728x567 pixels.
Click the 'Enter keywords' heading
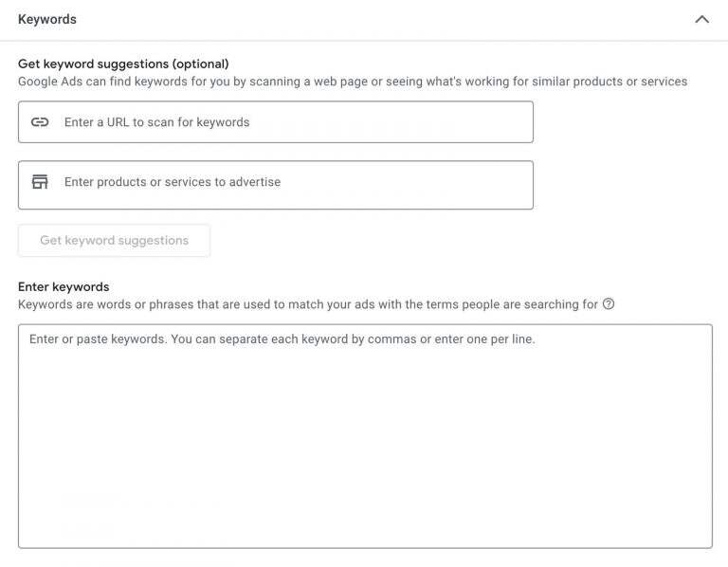pyautogui.click(x=64, y=286)
